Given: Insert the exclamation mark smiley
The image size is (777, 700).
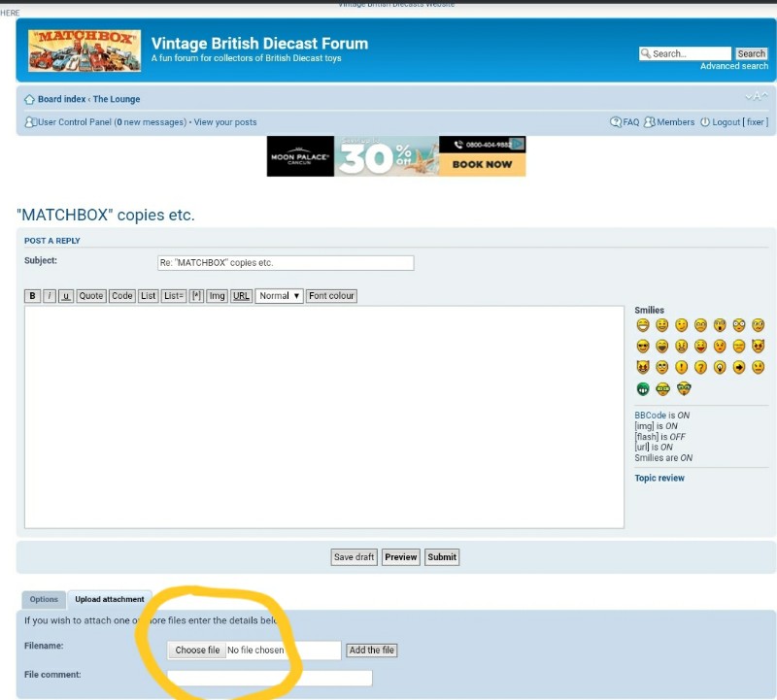Looking at the screenshot, I should coord(682,367).
